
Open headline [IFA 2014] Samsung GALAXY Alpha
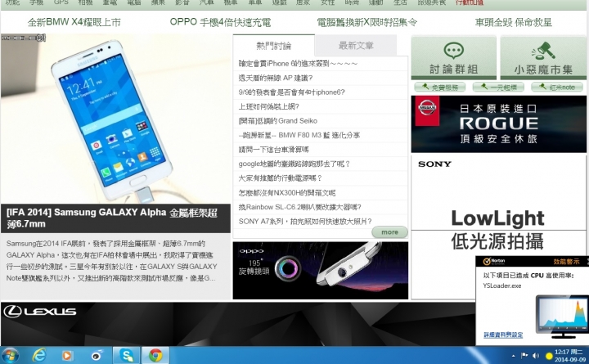coord(112,218)
